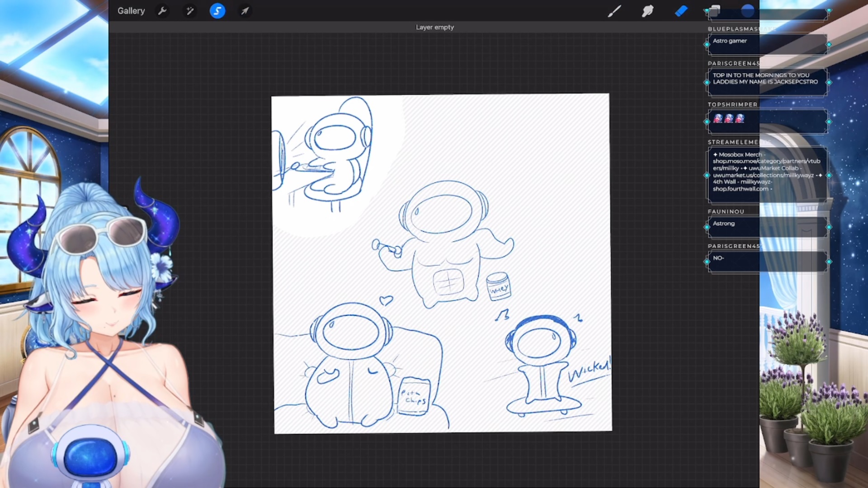Screen dimensions: 868x488
Task: Open the Layers panel
Action: [714, 11]
